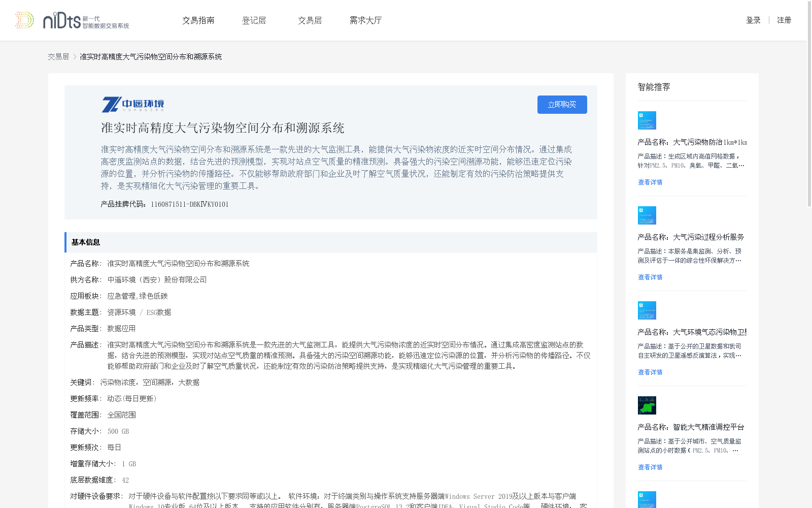Screen dimensions: 812x508
Task: View details for 智能大气精准调控平台
Action: click(x=650, y=467)
